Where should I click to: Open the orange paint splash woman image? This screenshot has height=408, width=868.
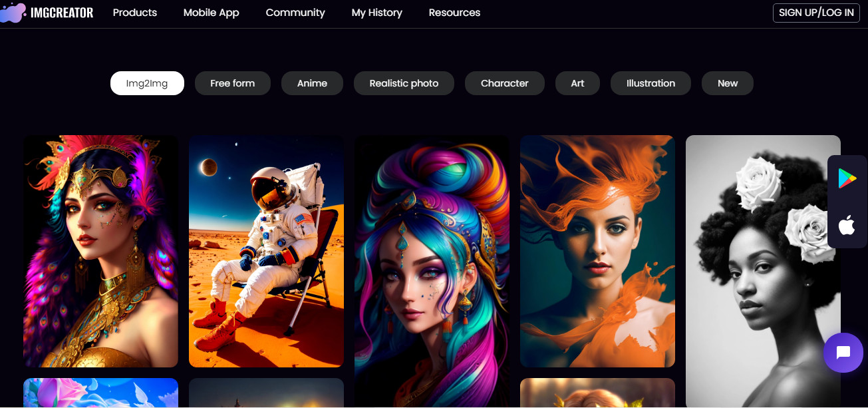597,251
